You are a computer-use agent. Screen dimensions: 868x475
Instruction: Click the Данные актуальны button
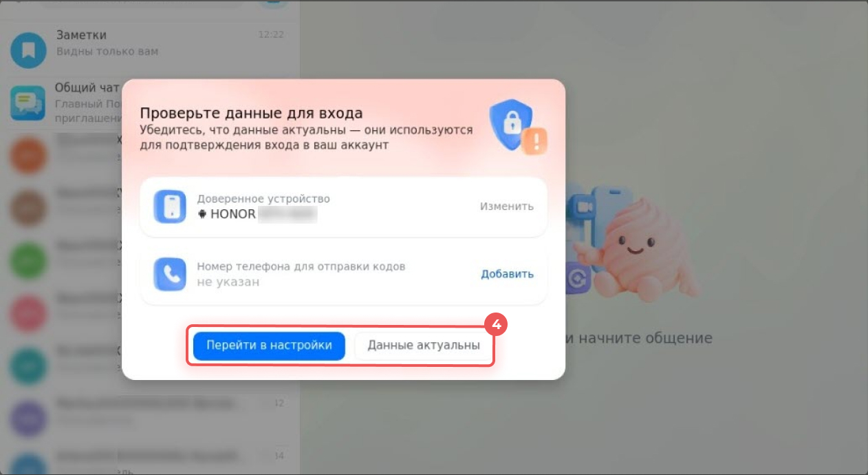tap(424, 346)
